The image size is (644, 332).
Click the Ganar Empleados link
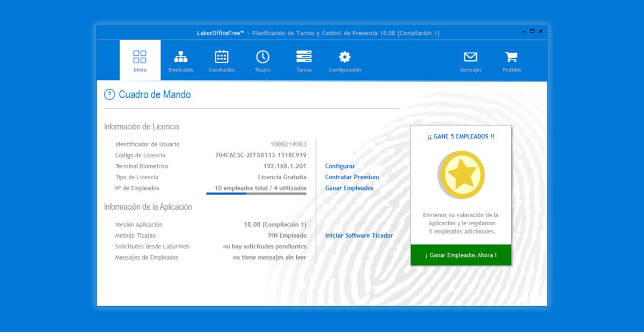(349, 188)
